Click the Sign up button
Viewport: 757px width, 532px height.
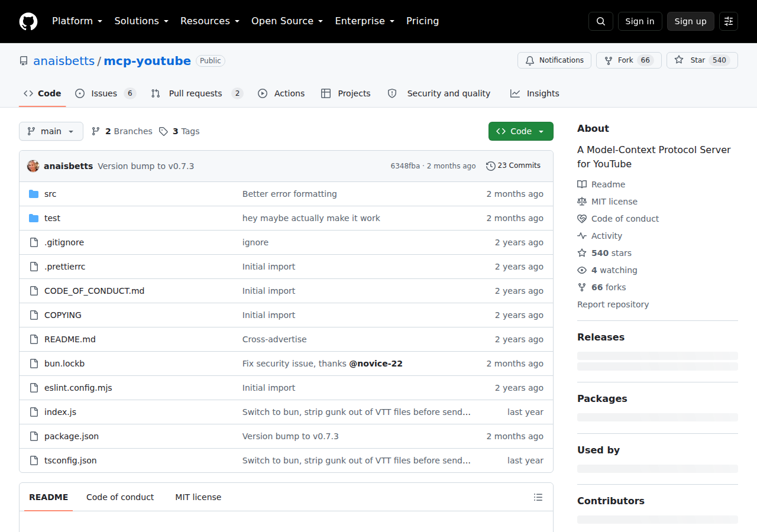(691, 21)
